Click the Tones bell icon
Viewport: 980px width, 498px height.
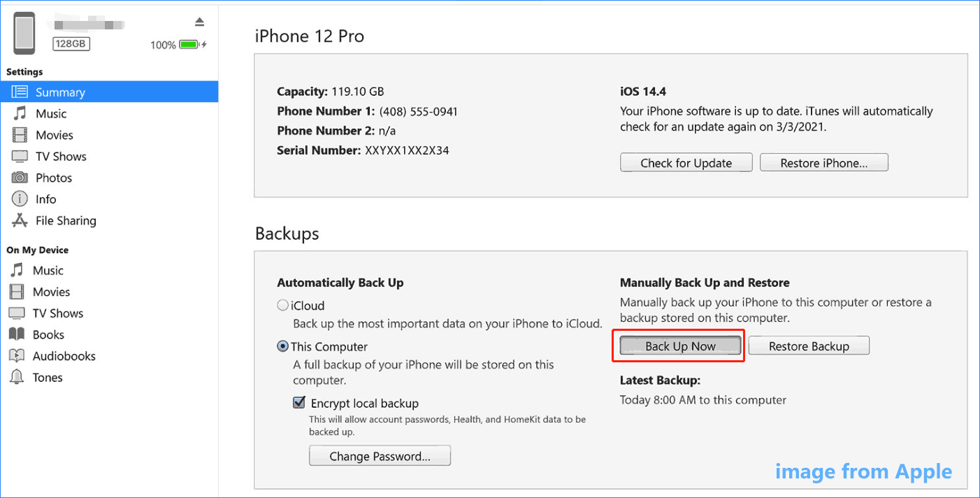tap(17, 377)
